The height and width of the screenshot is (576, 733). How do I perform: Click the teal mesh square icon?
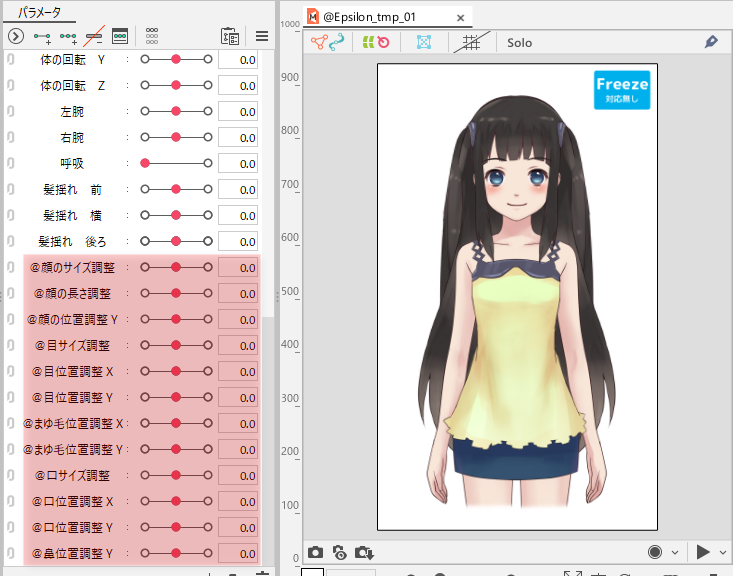tap(424, 43)
